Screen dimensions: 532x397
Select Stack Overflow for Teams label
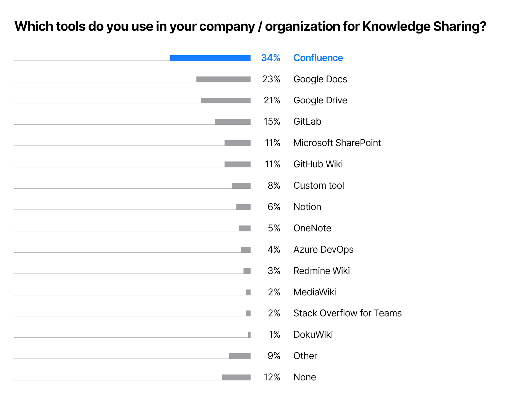pyautogui.click(x=347, y=313)
